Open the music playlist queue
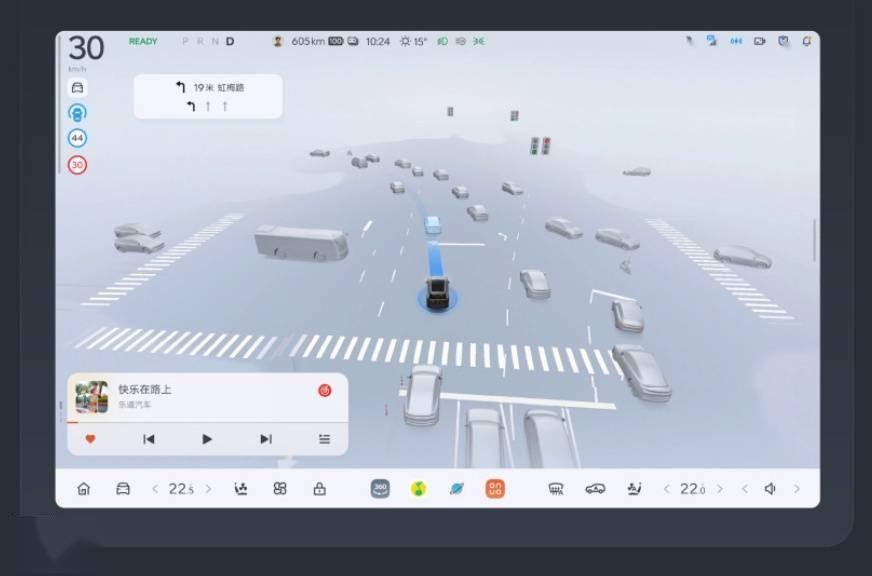The image size is (872, 576). tap(324, 439)
